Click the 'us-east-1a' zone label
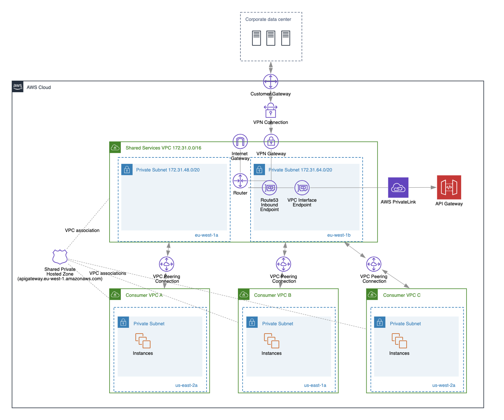This screenshot has height=420, width=504. click(315, 385)
